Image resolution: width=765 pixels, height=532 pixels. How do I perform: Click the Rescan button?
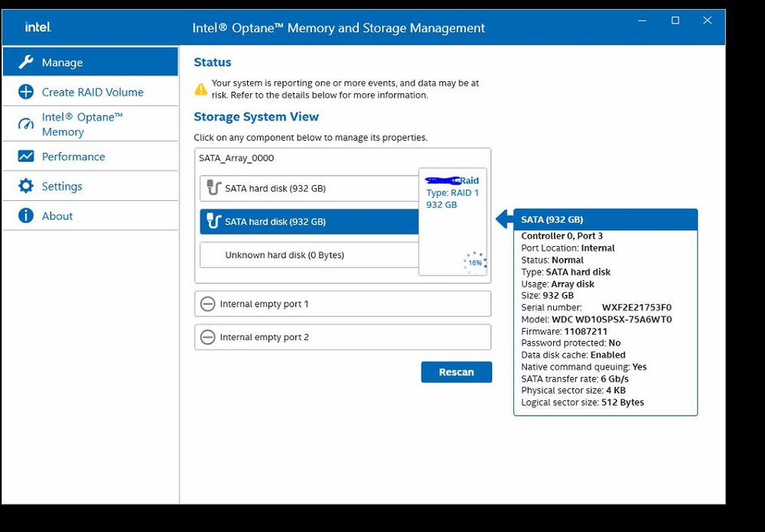(x=457, y=372)
